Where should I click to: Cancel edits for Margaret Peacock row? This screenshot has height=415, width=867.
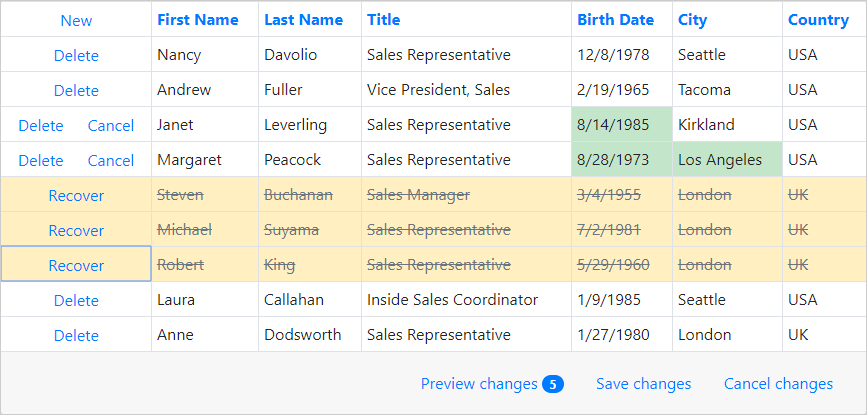(111, 160)
